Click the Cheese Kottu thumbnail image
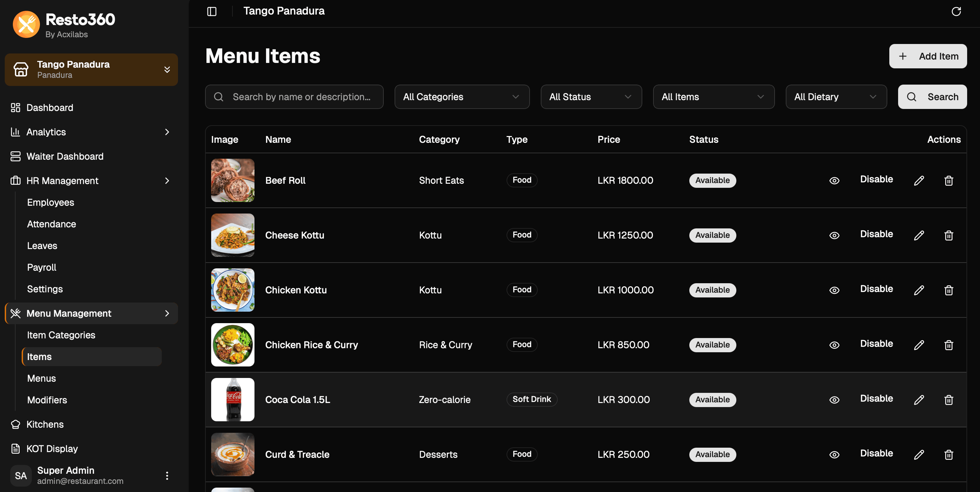The width and height of the screenshot is (980, 492). coord(232,235)
